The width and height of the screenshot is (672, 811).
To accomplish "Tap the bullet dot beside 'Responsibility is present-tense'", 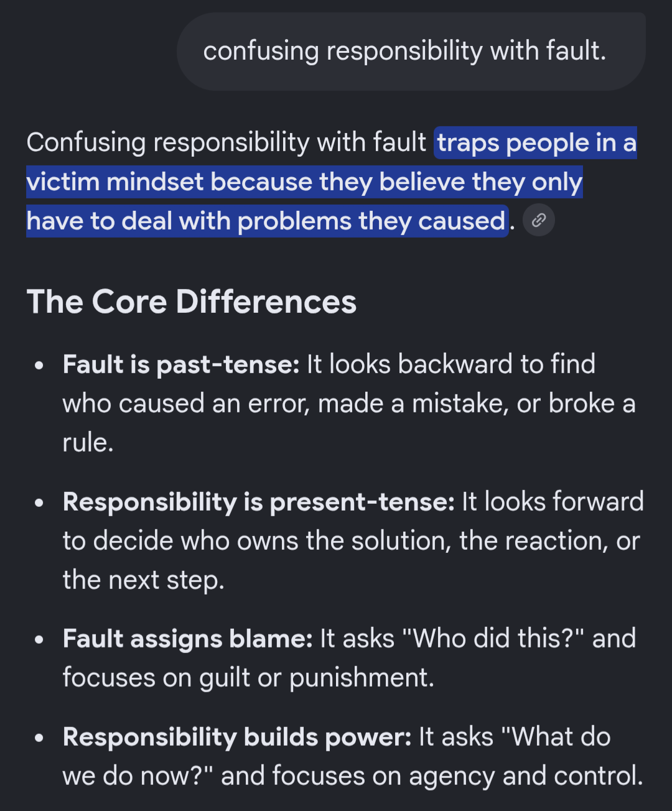I will (39, 503).
